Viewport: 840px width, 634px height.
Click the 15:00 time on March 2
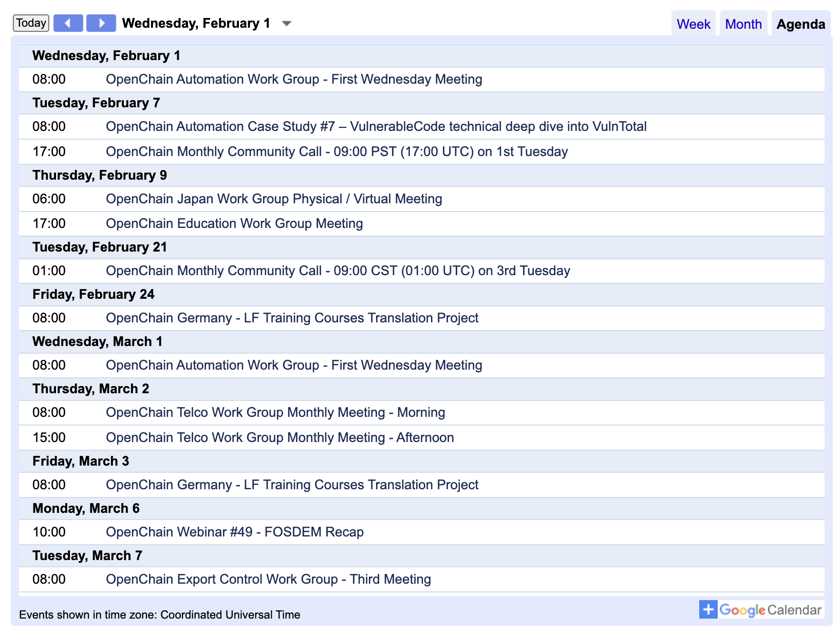pos(49,438)
